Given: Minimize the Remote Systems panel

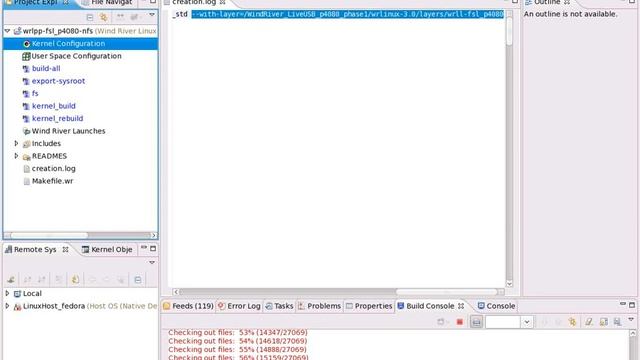Looking at the screenshot, I should point(144,248).
